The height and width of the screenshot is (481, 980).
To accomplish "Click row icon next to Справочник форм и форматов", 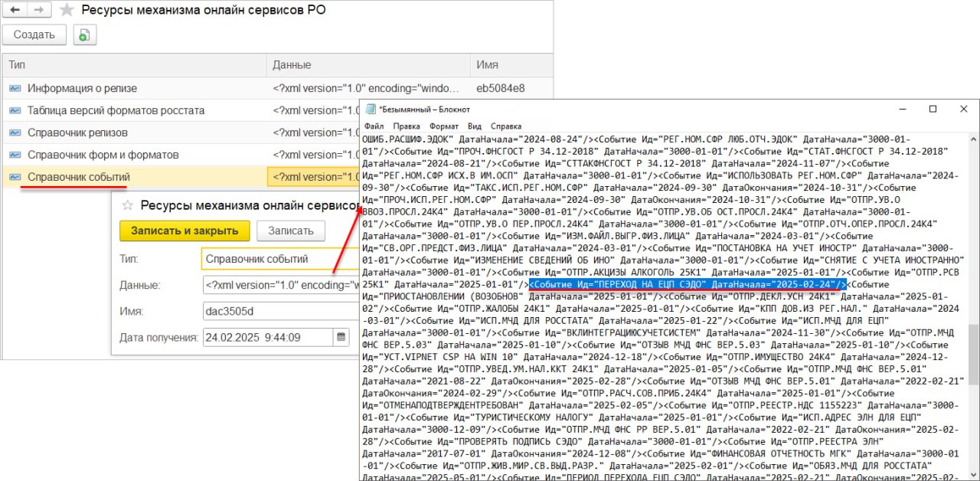I will pos(15,155).
